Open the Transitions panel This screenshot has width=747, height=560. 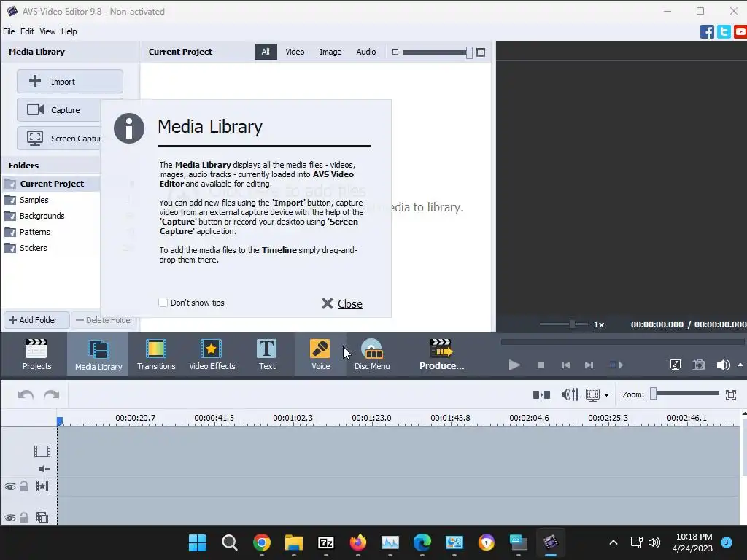point(156,354)
